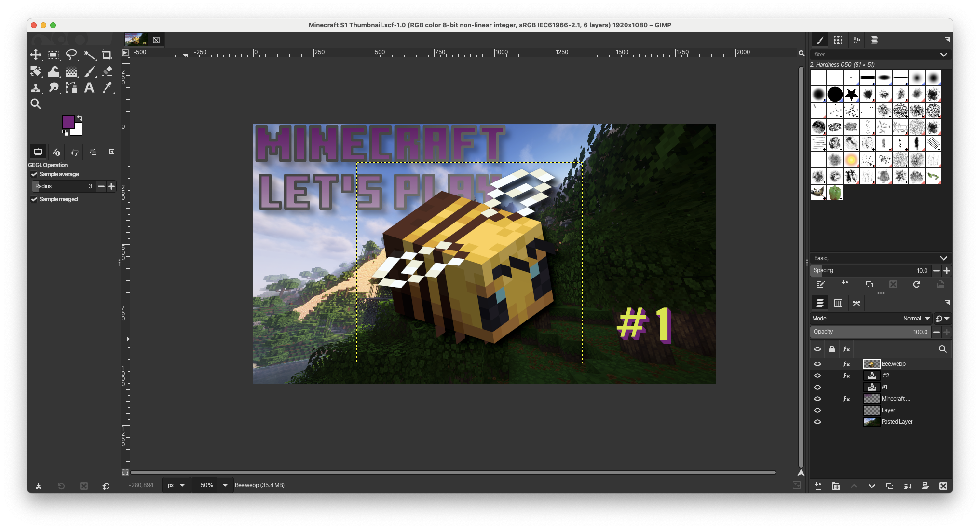Toggle the fx effects on Bee.webp layer
This screenshot has height=529, width=980.
tap(846, 364)
